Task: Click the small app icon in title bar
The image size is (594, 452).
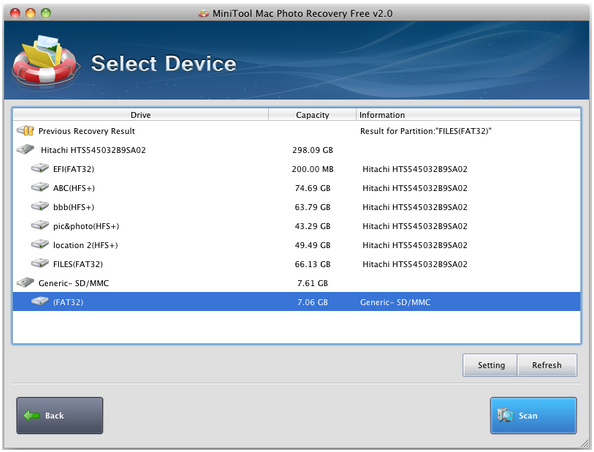Action: coord(203,14)
